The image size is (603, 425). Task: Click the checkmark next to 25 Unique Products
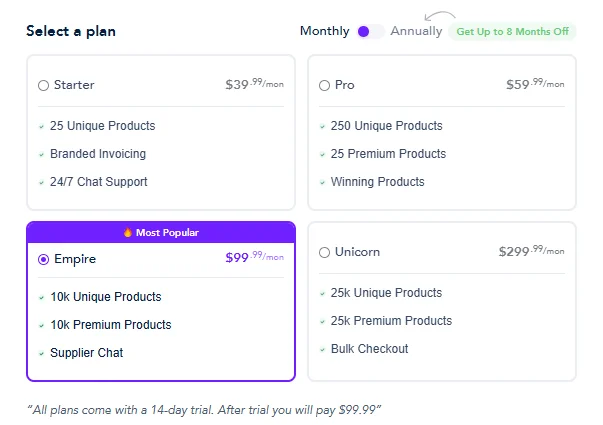(x=42, y=127)
